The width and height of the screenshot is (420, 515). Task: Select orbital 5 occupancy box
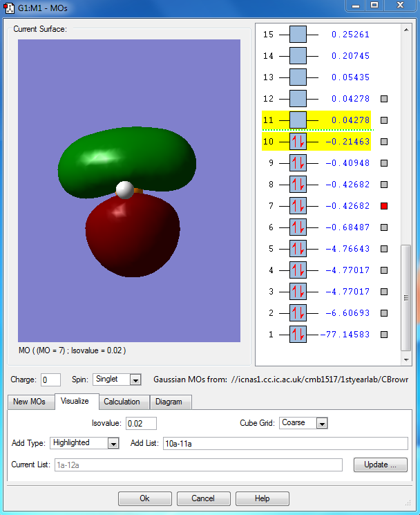298,249
